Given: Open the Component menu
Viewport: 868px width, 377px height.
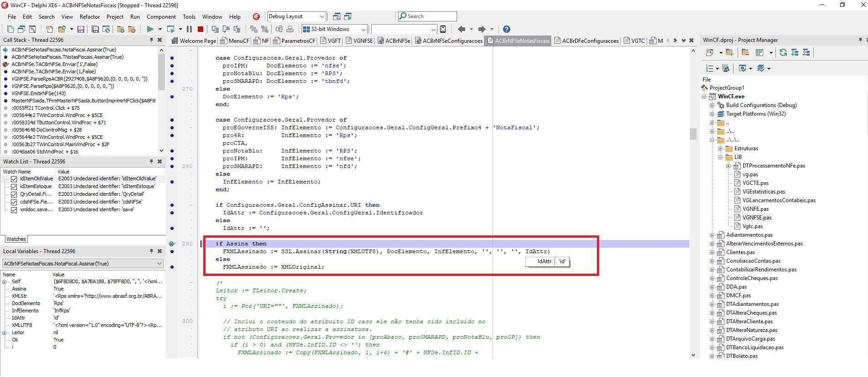Looking at the screenshot, I should pos(161,17).
